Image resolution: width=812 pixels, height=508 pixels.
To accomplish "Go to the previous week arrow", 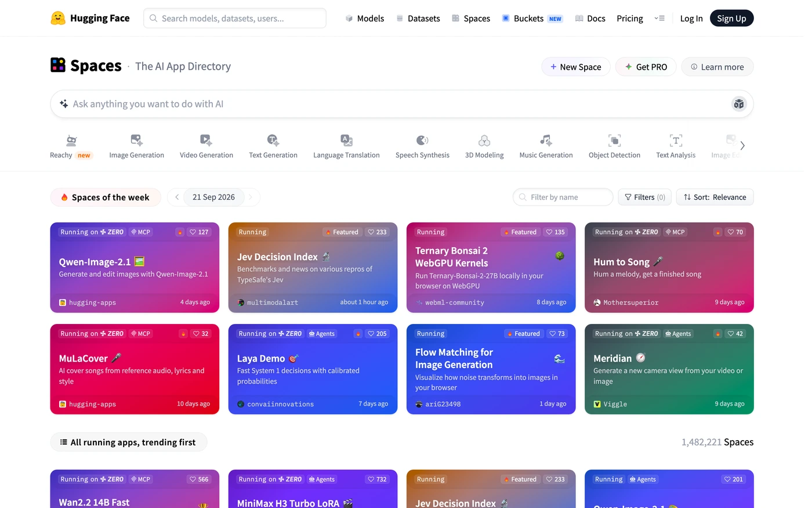I will pos(177,197).
